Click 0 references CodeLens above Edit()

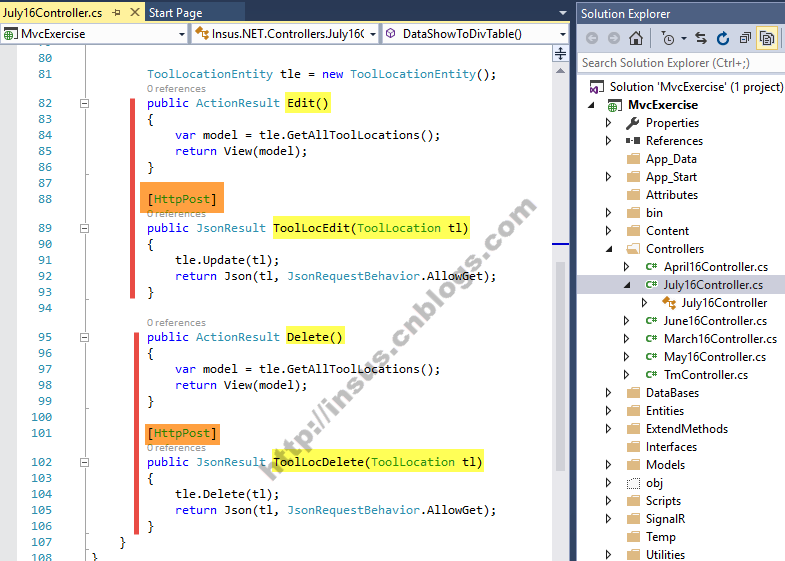[176, 89]
